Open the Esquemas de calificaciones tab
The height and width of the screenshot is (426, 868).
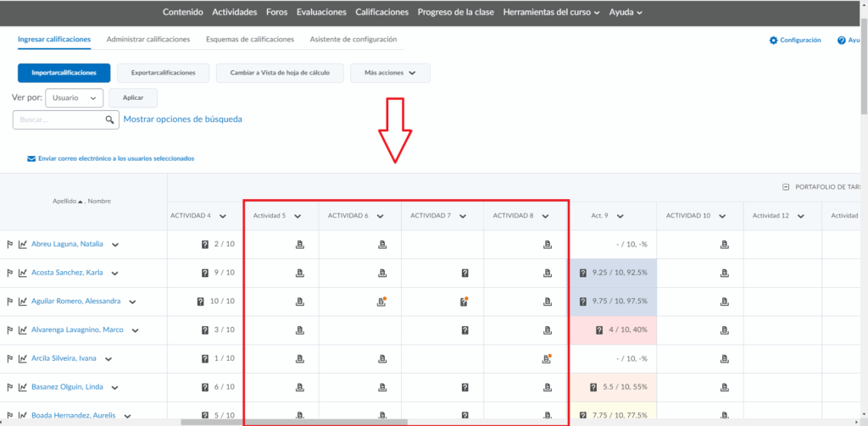(x=250, y=40)
